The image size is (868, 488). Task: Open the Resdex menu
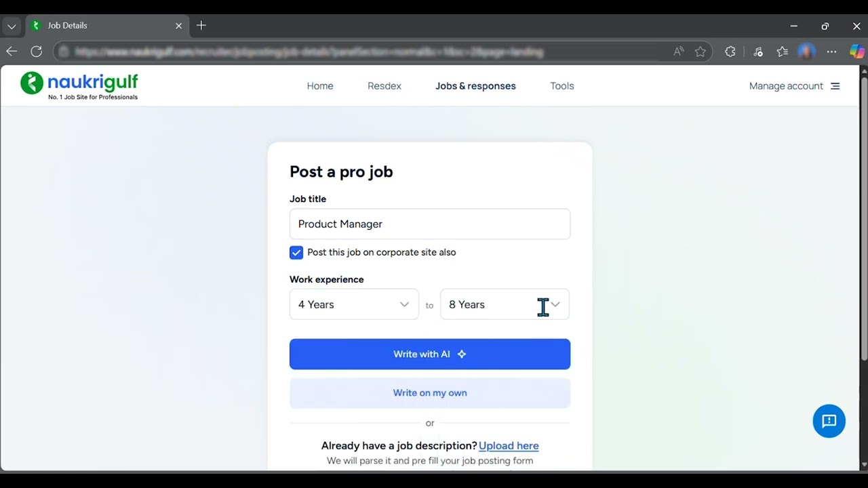[x=384, y=86]
